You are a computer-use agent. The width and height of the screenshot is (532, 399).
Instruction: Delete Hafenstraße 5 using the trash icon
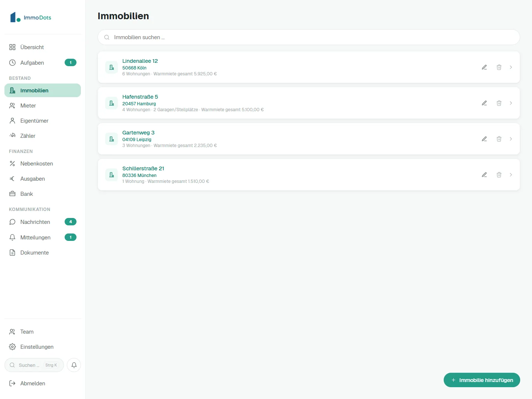coord(499,103)
